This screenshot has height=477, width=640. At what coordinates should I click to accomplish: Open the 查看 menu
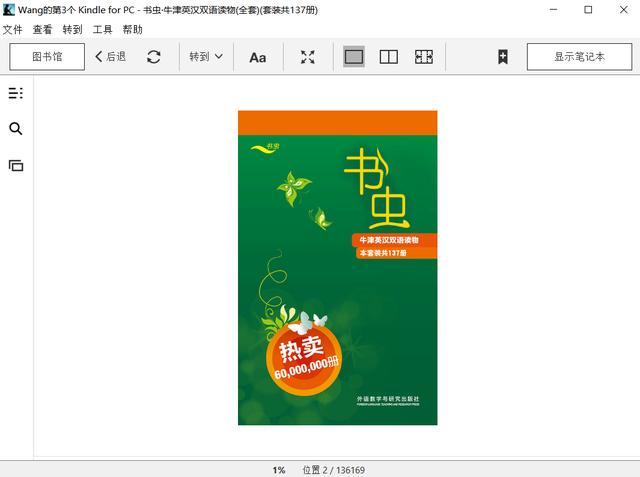pos(42,29)
